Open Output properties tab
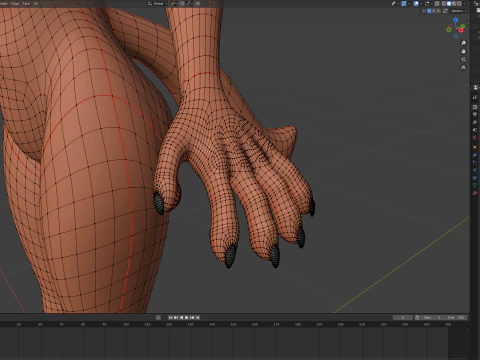Screen dimensions: 480x360 pyautogui.click(x=475, y=114)
